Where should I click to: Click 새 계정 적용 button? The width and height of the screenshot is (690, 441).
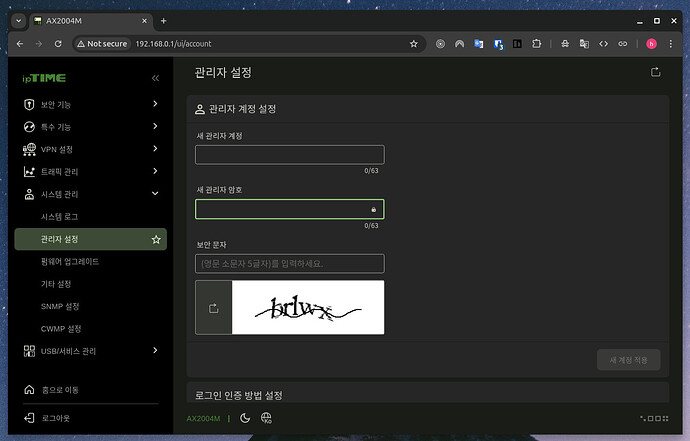tap(628, 360)
